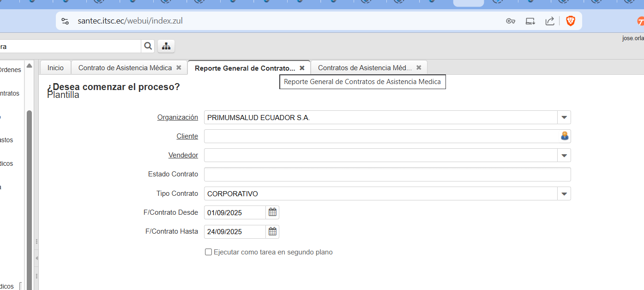Open the menu tree hierarchy icon

166,46
